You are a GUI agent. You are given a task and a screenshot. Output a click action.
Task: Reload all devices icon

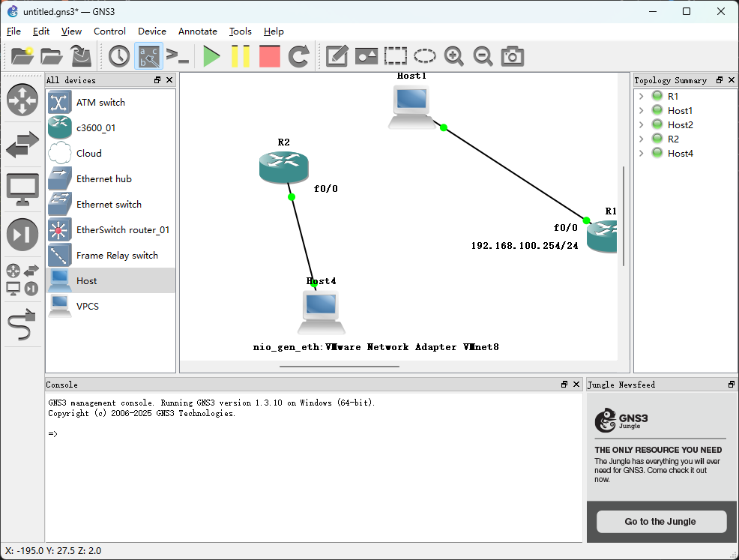[299, 56]
